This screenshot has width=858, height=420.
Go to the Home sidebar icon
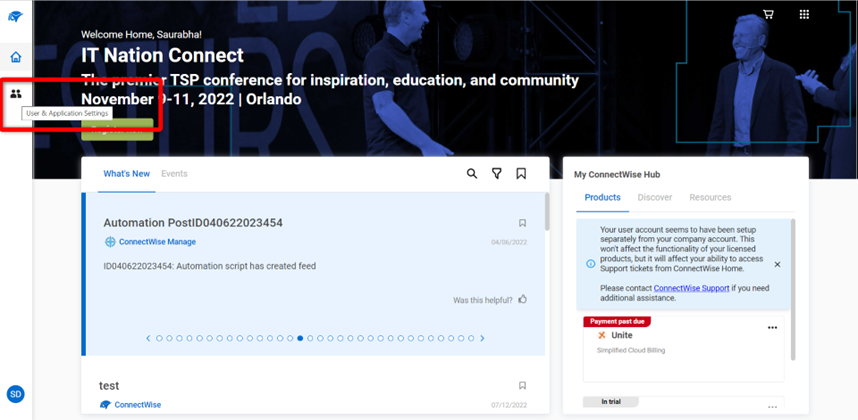tap(16, 57)
